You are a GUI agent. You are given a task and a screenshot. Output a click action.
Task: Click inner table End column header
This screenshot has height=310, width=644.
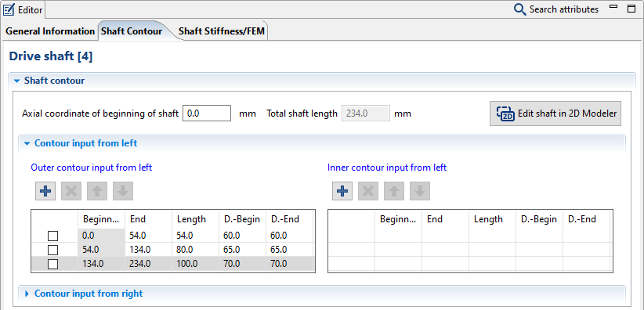(x=446, y=219)
